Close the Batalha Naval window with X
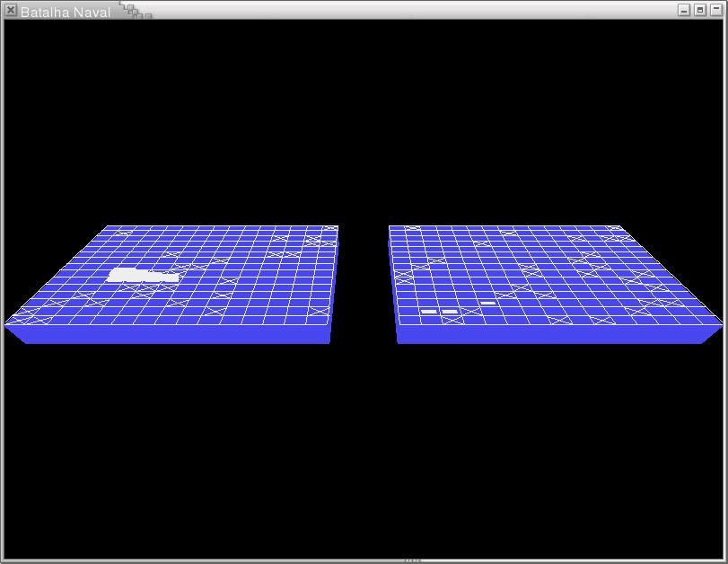Viewport: 728px width, 564px height. click(11, 10)
